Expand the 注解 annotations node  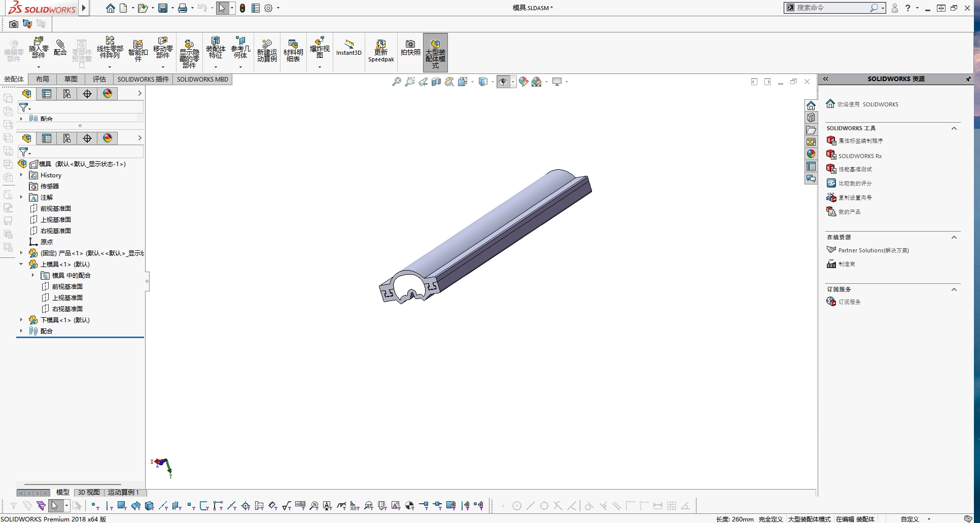(x=21, y=197)
